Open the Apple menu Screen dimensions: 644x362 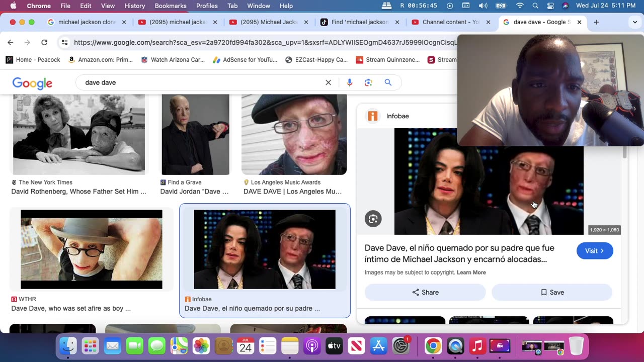tap(13, 6)
